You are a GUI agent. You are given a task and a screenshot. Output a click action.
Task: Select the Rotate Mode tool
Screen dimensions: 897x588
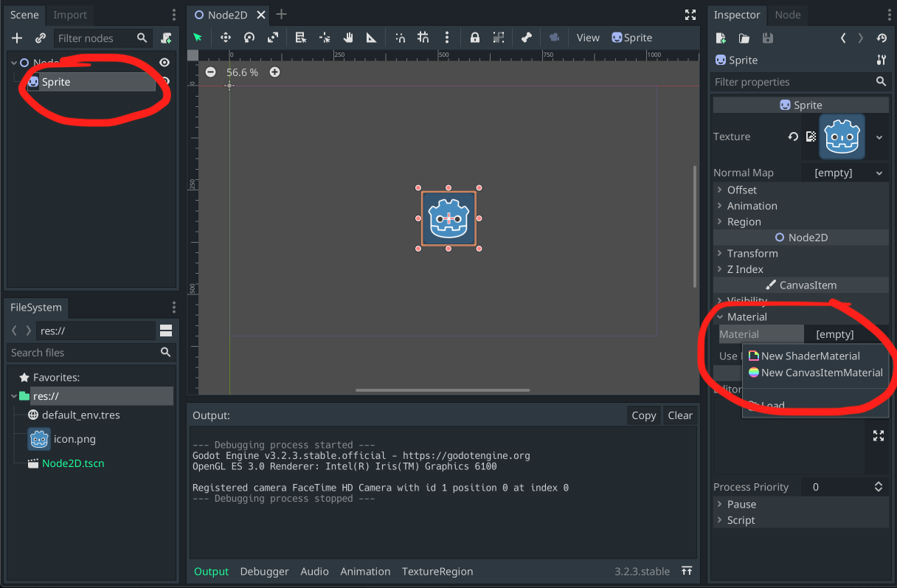pyautogui.click(x=249, y=38)
